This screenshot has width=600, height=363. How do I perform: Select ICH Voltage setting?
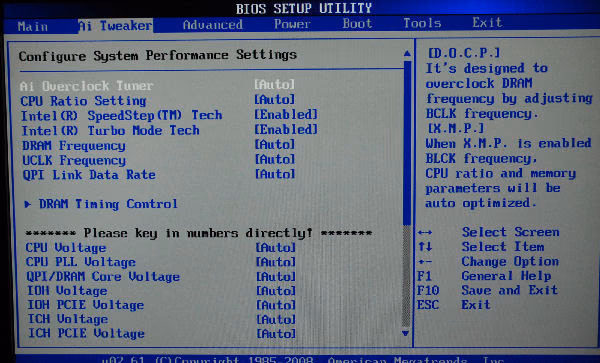[x=68, y=319]
